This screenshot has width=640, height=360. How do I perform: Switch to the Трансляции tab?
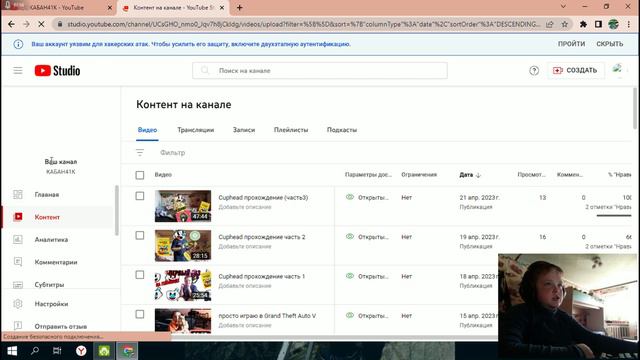point(196,130)
